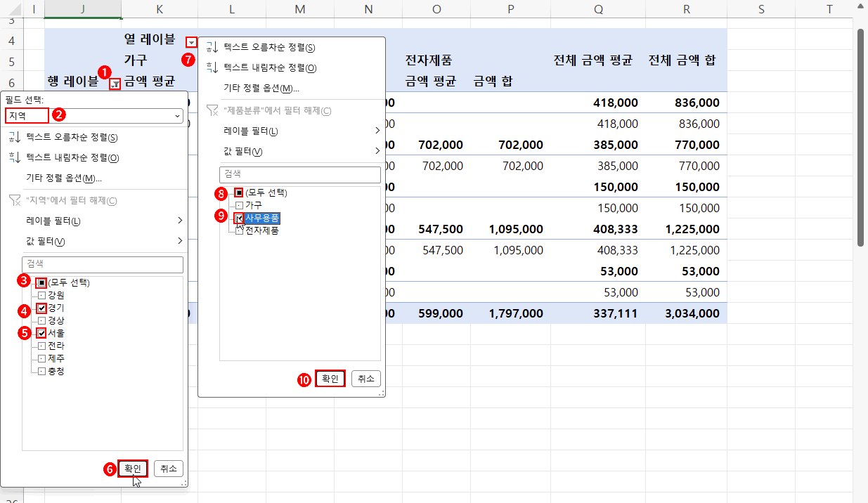Confirm the 지역 filter with the 확인 button
Viewport: 868px width, 503px height.
pyautogui.click(x=132, y=469)
